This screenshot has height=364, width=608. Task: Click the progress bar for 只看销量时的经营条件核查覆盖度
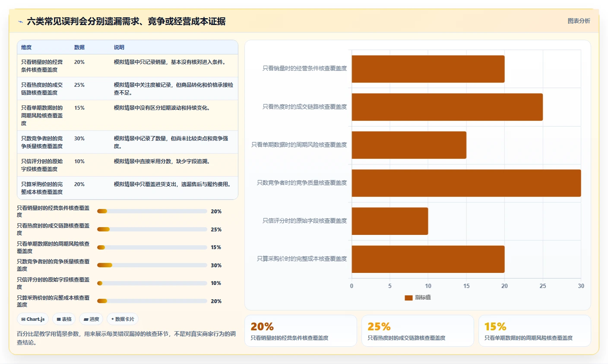click(152, 211)
